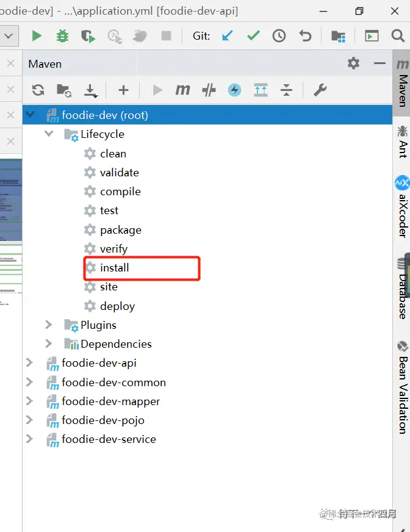Run selected Maven build play icon
The image size is (410, 532).
click(x=157, y=90)
